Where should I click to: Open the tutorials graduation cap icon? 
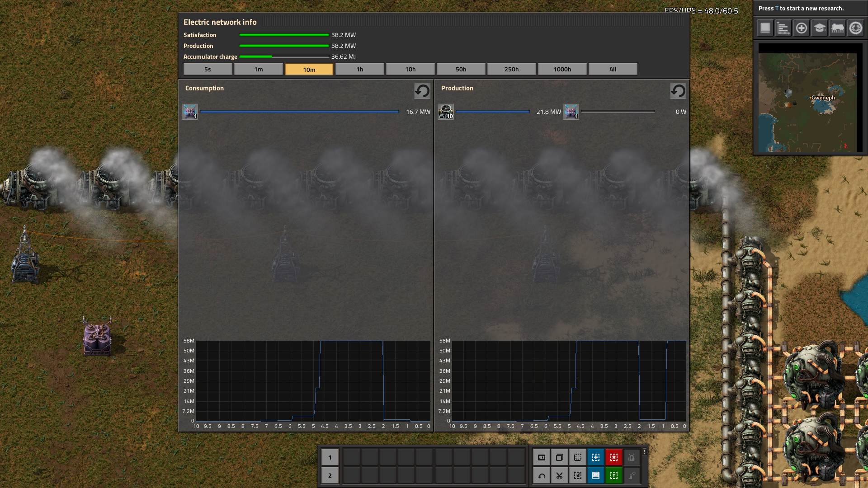click(x=819, y=28)
